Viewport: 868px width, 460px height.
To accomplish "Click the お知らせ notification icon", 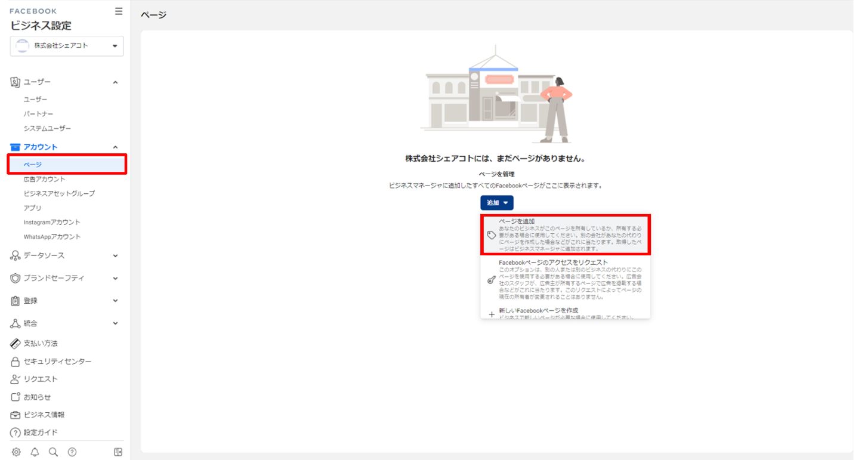I will click(x=16, y=397).
